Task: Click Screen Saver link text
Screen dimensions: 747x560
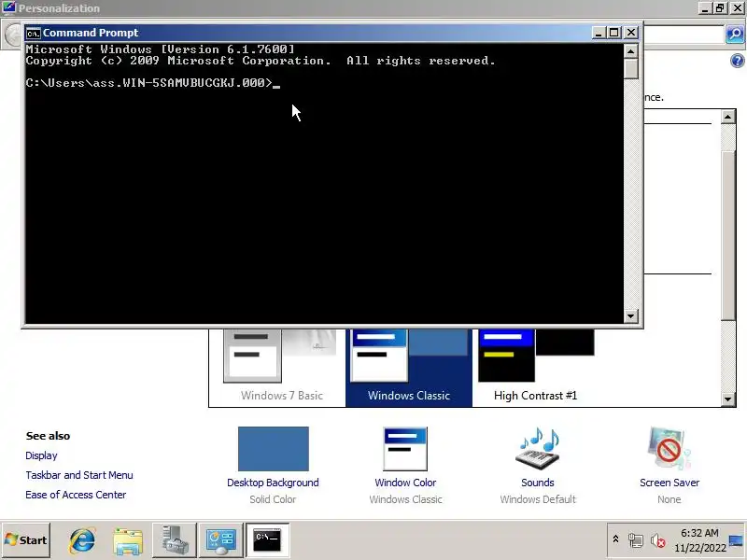Action: pos(669,483)
